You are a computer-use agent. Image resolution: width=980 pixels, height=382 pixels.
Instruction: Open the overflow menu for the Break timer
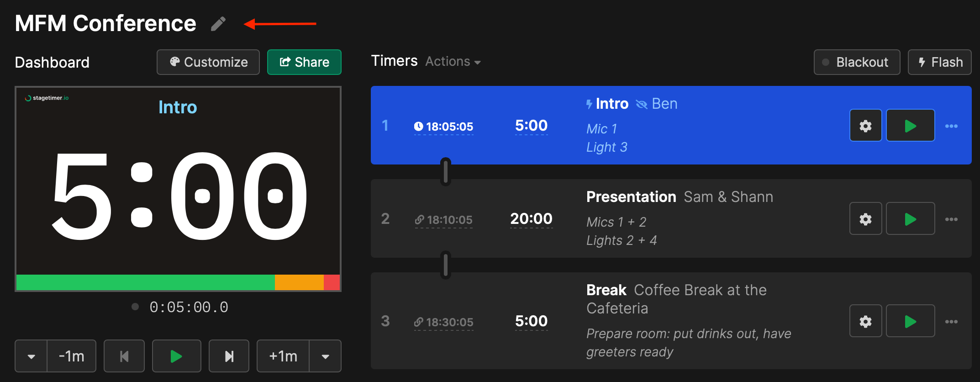click(952, 320)
